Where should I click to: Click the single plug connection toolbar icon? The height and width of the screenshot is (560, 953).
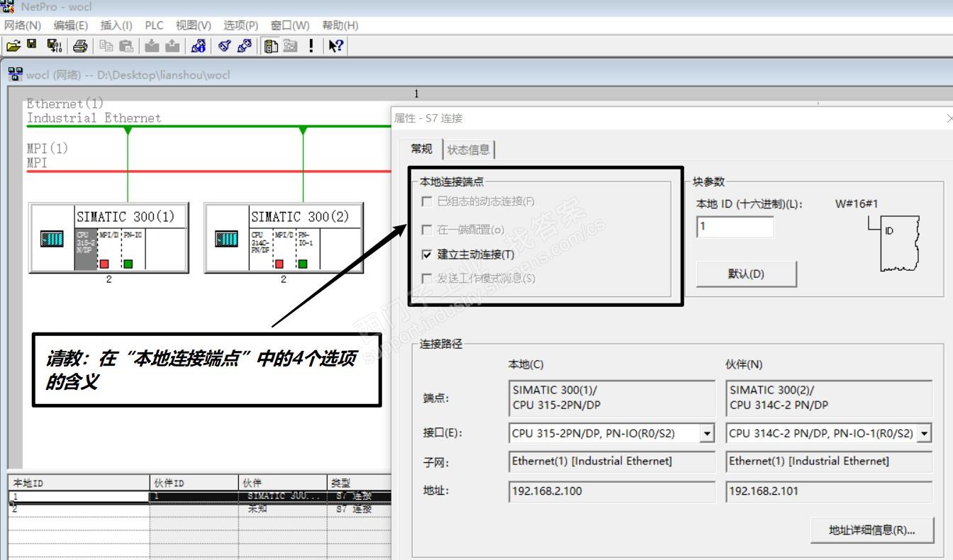tap(224, 46)
